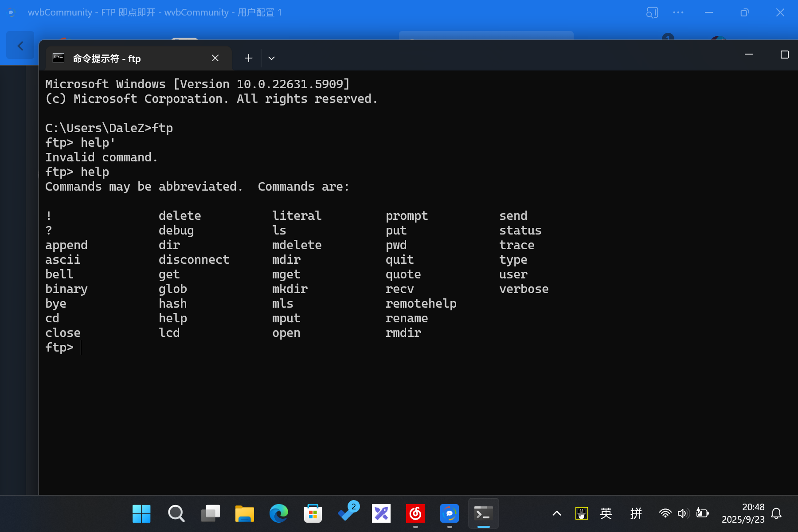Click the back arrow in background window

[x=20, y=46]
